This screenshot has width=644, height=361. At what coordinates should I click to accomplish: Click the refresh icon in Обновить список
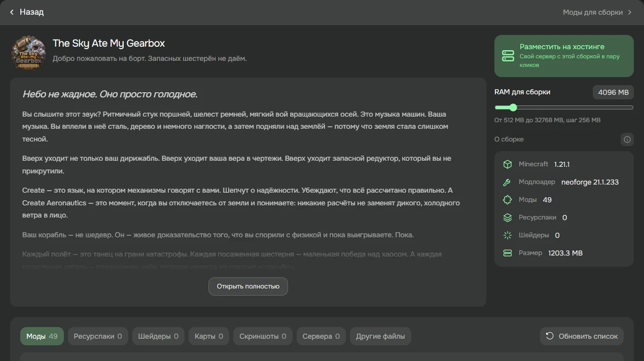(x=550, y=336)
